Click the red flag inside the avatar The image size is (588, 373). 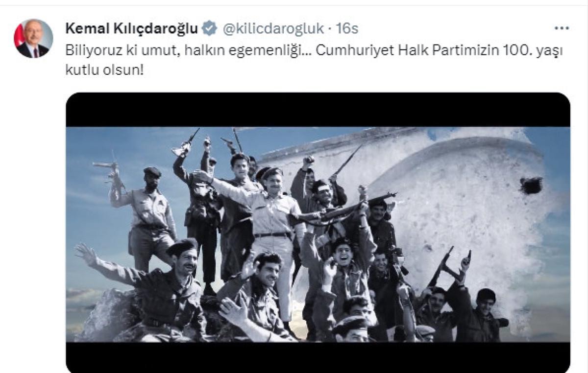click(x=19, y=36)
